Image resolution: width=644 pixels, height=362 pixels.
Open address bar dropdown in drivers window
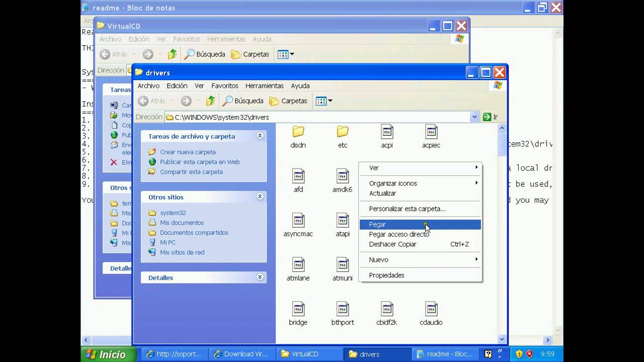pos(474,117)
